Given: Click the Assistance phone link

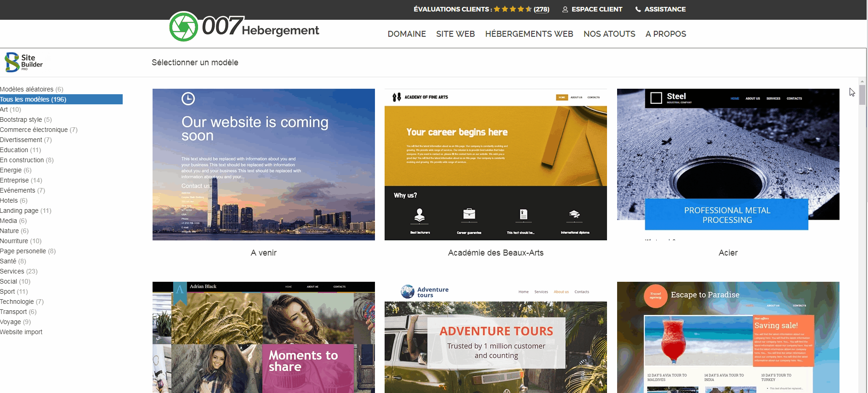Looking at the screenshot, I should [660, 9].
